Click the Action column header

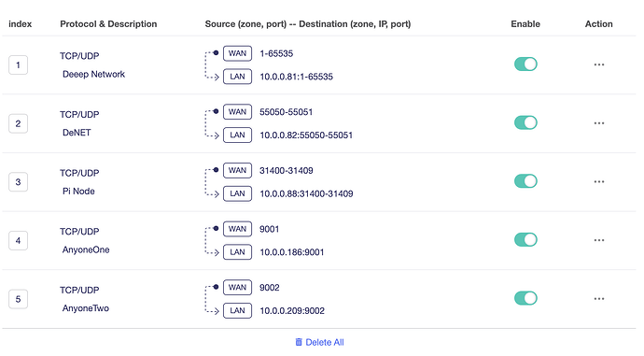(x=599, y=24)
